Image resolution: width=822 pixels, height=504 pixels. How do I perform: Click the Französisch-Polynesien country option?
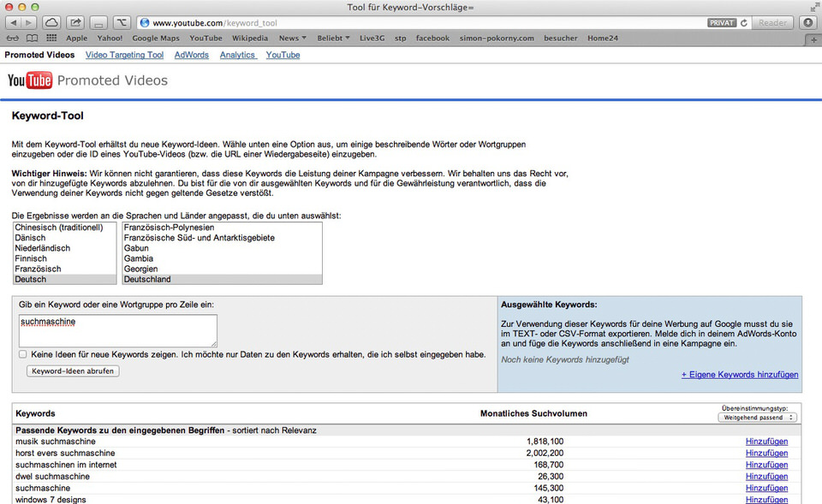pos(223,228)
